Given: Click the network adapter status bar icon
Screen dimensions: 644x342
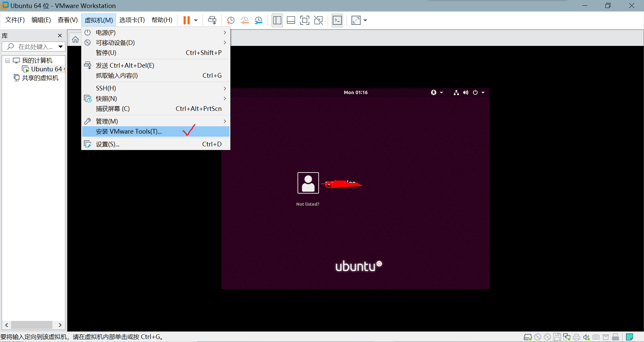Looking at the screenshot, I should pyautogui.click(x=567, y=337).
